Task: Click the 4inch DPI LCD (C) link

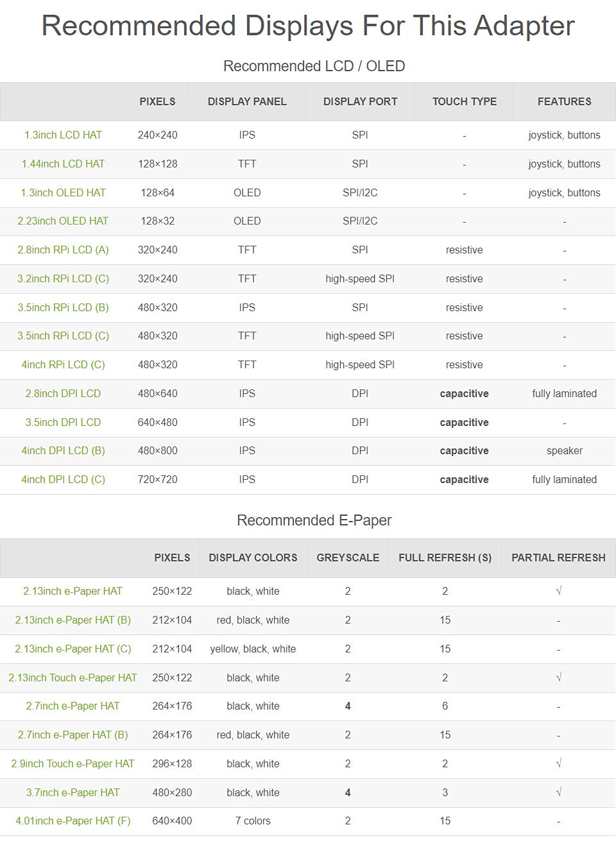Action: pos(63,480)
